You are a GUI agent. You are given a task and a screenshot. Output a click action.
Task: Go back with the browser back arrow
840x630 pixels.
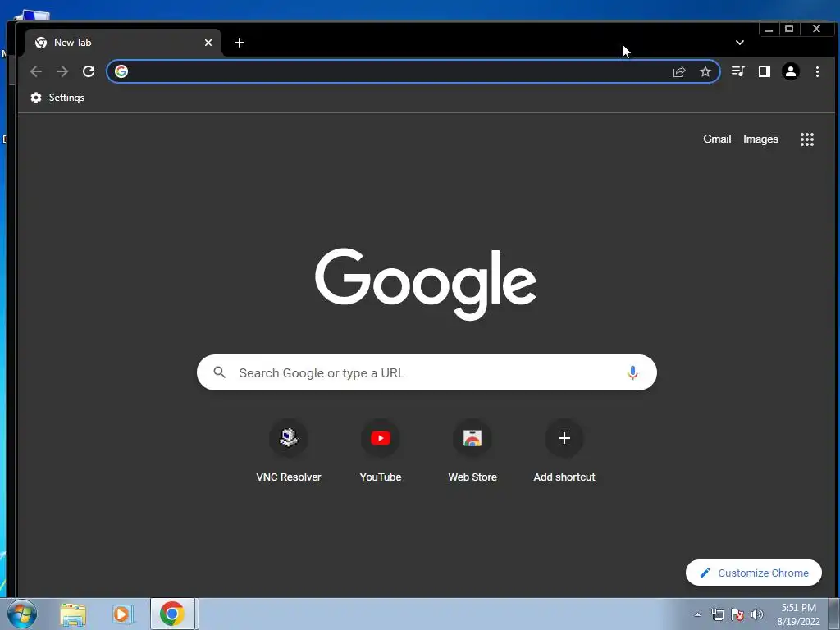(36, 71)
